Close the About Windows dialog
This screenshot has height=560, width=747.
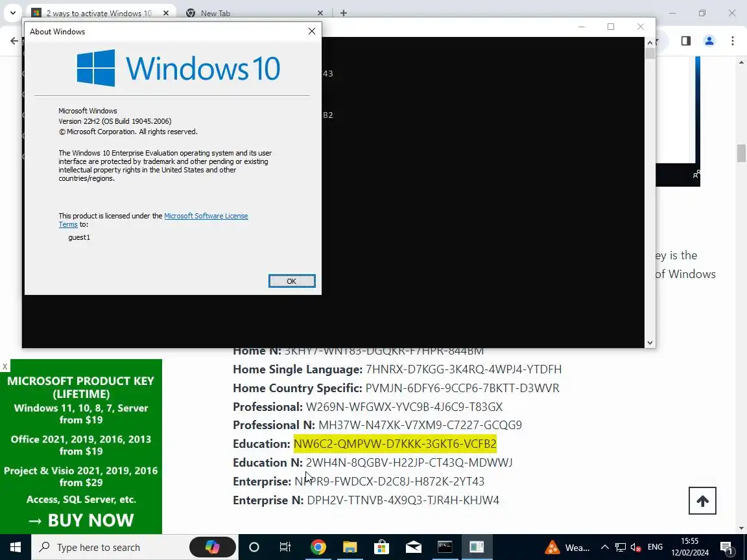coord(311,31)
